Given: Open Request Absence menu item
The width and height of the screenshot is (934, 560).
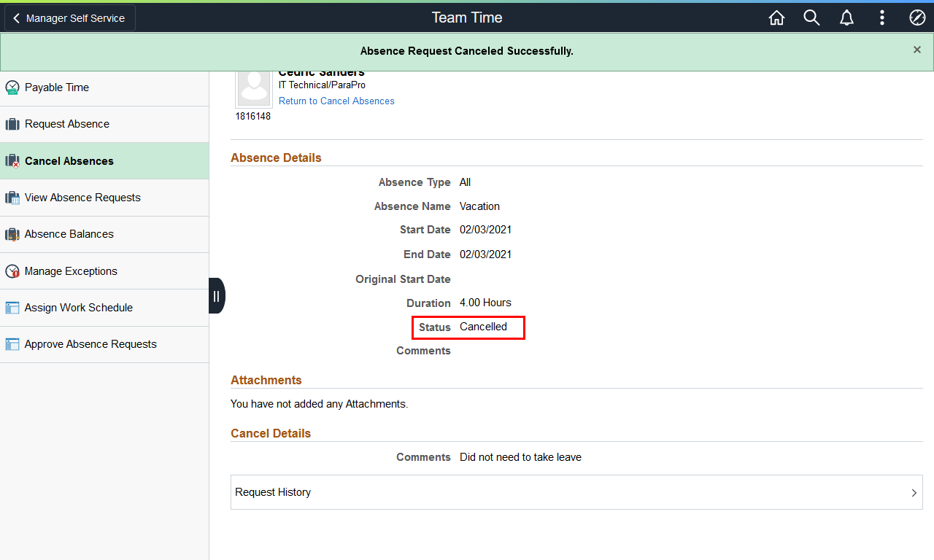Looking at the screenshot, I should coord(104,124).
